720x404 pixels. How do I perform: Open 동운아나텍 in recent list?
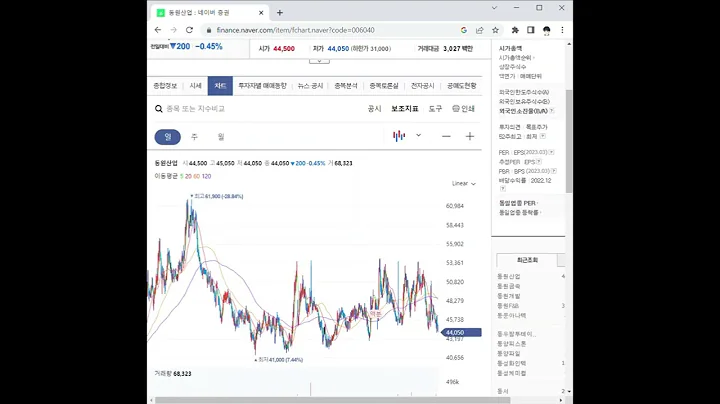pyautogui.click(x=512, y=316)
